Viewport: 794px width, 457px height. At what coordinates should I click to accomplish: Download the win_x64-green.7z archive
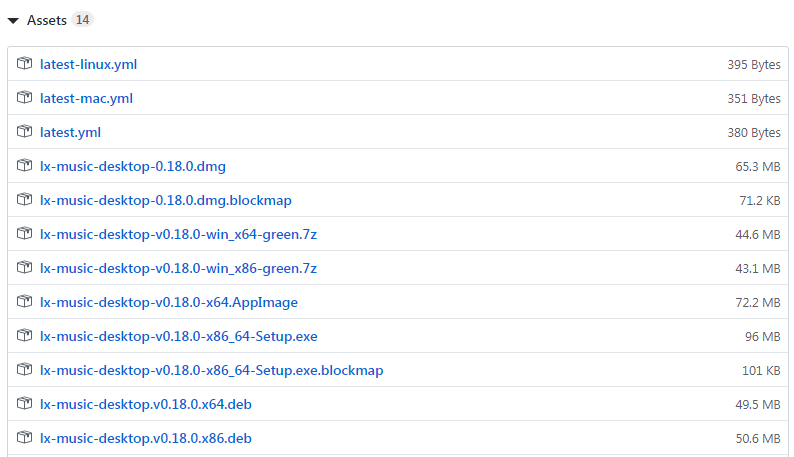(x=178, y=235)
